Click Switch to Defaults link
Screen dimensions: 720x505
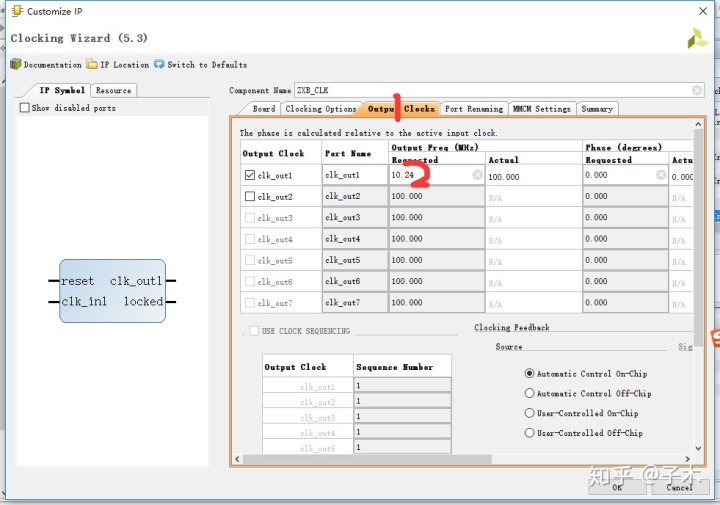[207, 65]
